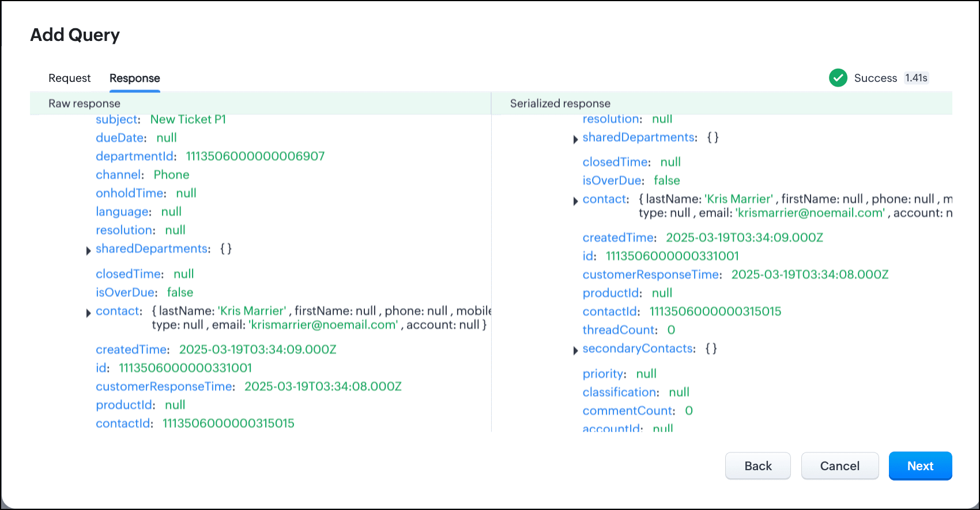Click the onholdTime key
This screenshot has width=980, height=510.
131,193
